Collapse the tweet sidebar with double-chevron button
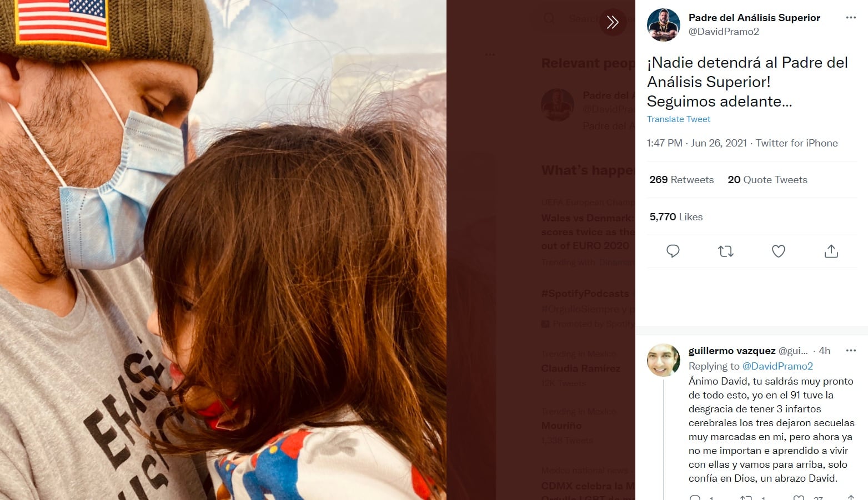This screenshot has height=500, width=868. click(x=613, y=22)
